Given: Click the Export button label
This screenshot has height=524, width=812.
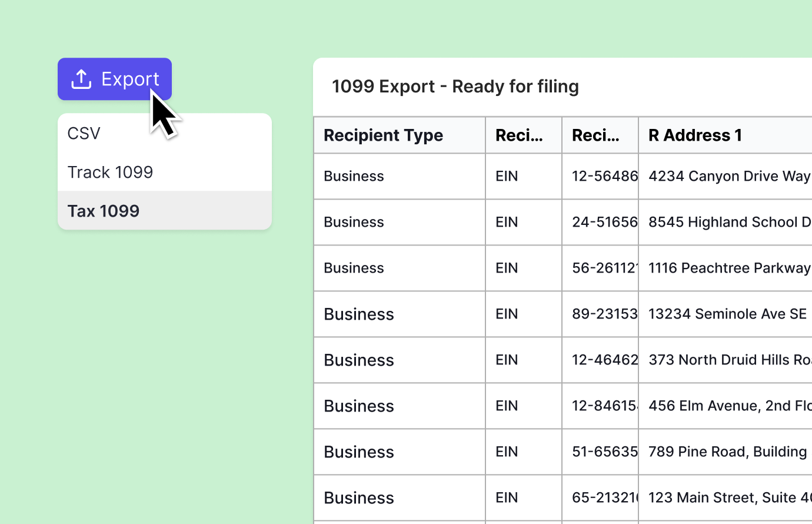Looking at the screenshot, I should [x=130, y=79].
